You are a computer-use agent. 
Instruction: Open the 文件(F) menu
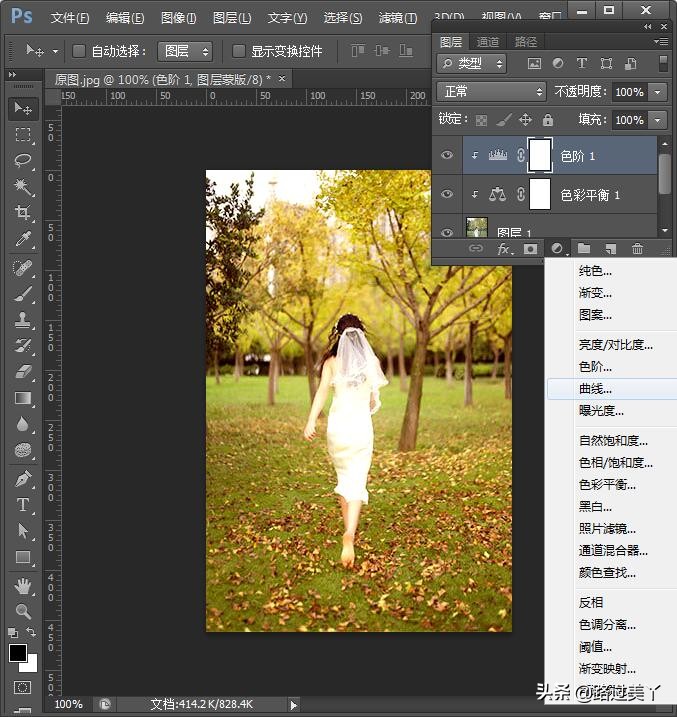[x=70, y=18]
